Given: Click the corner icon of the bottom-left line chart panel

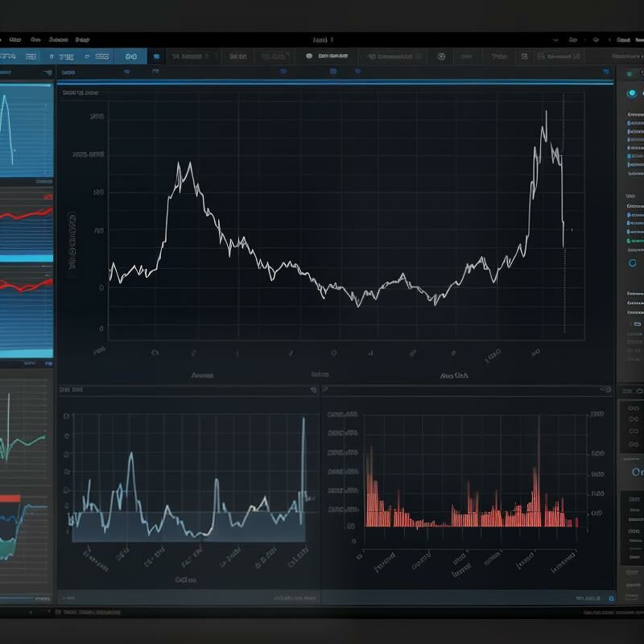Looking at the screenshot, I should [x=313, y=390].
